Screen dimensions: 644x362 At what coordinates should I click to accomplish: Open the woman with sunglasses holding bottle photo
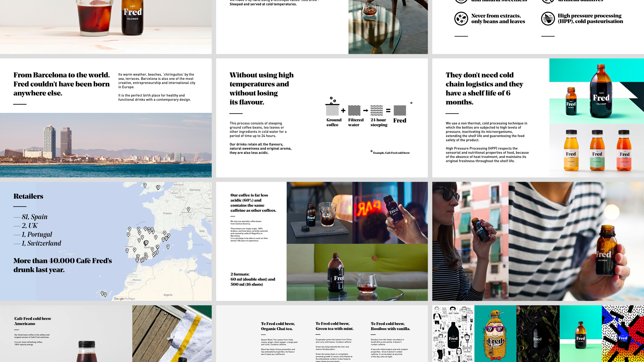click(x=470, y=241)
